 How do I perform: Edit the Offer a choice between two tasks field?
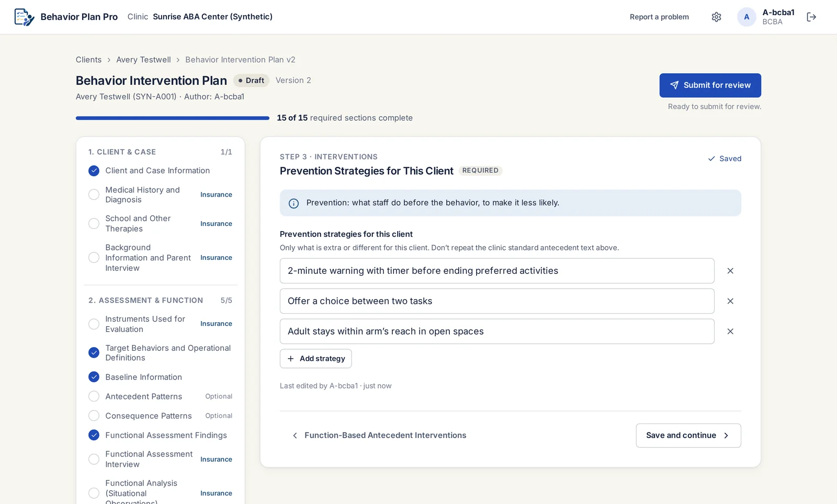pos(497,301)
